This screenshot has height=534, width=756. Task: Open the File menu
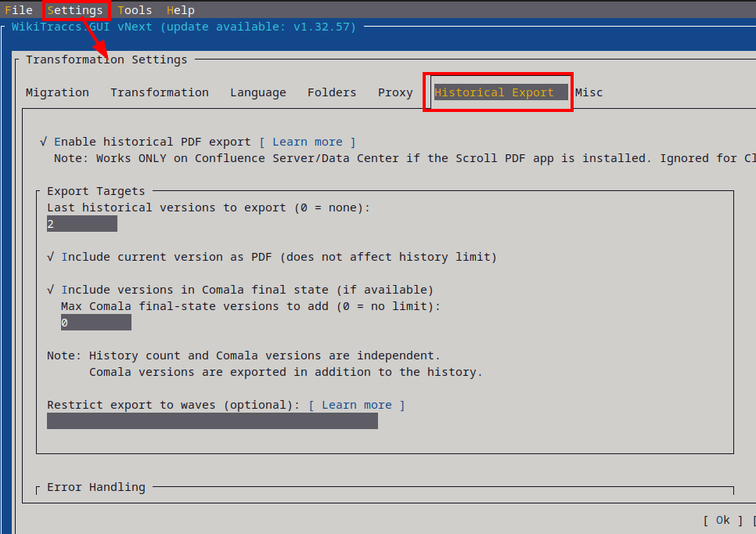tap(19, 10)
